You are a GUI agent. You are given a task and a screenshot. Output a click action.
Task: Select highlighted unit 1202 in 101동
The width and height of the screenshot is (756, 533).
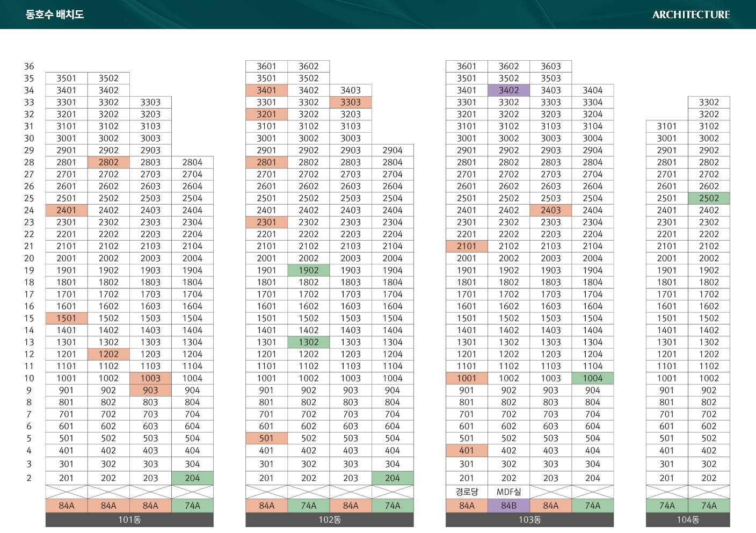tap(108, 354)
